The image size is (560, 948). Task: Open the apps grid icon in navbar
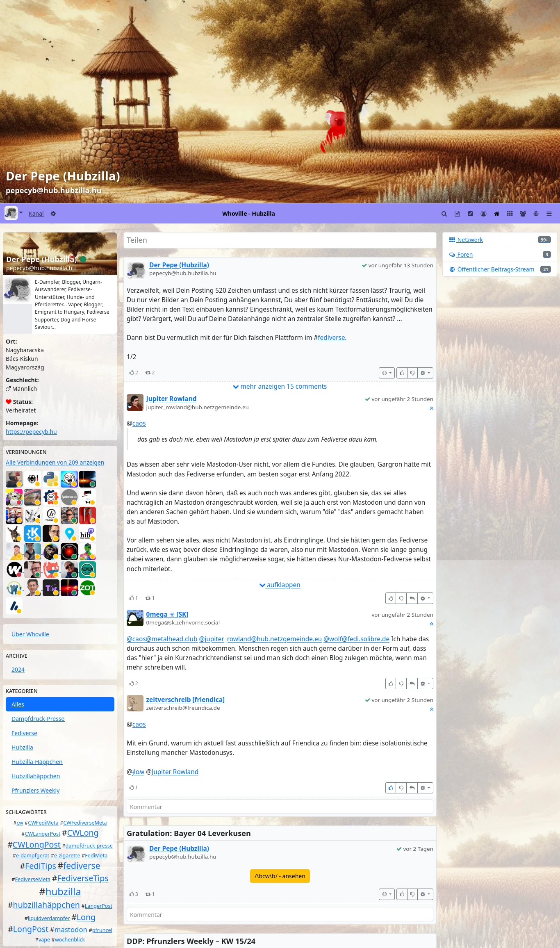pyautogui.click(x=510, y=214)
